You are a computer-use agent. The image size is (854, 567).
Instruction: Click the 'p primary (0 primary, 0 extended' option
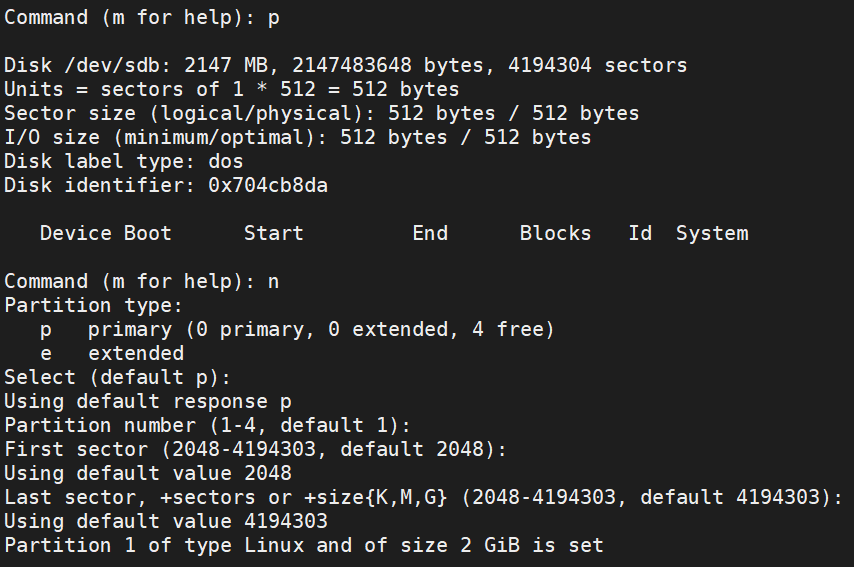pos(297,330)
